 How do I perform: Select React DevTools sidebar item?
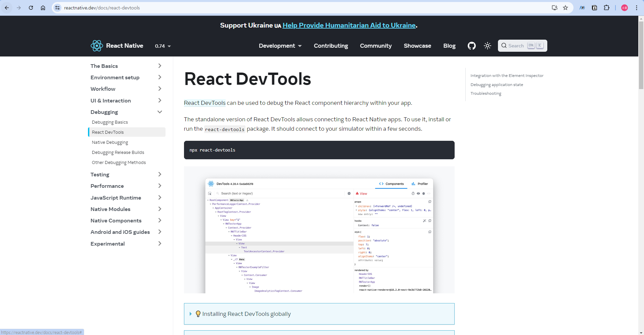click(x=127, y=132)
